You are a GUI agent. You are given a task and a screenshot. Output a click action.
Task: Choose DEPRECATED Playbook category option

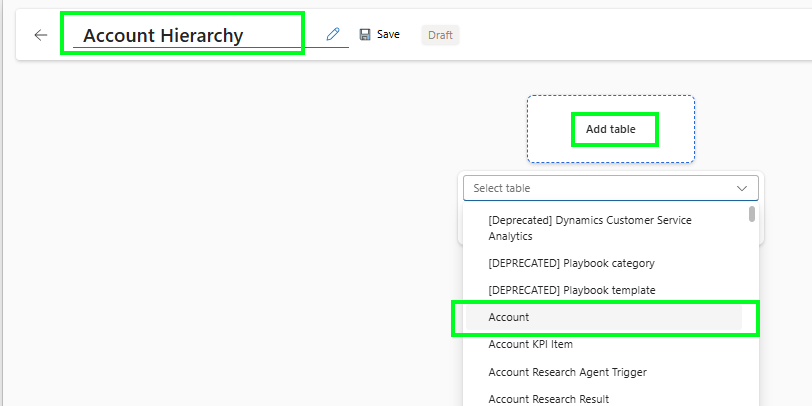pyautogui.click(x=571, y=263)
